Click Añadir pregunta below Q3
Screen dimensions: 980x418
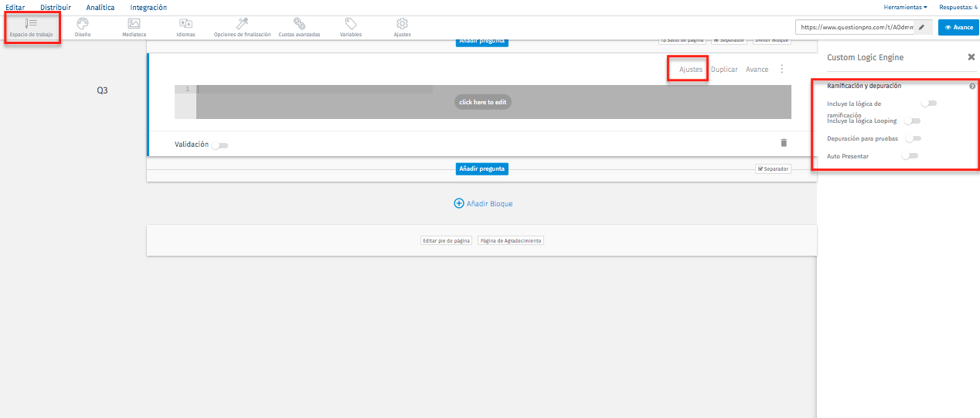(x=481, y=168)
